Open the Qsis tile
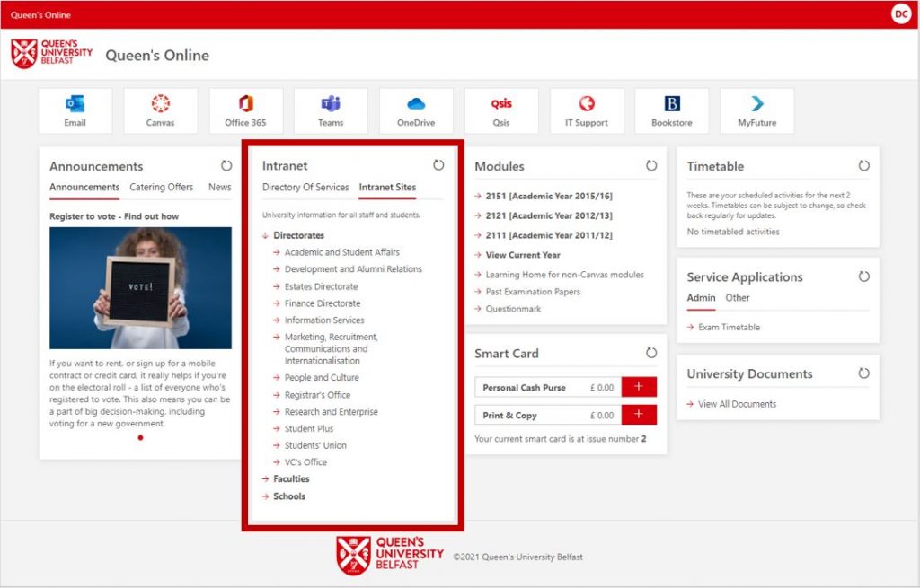Screen dimensions: 920x588 500,111
